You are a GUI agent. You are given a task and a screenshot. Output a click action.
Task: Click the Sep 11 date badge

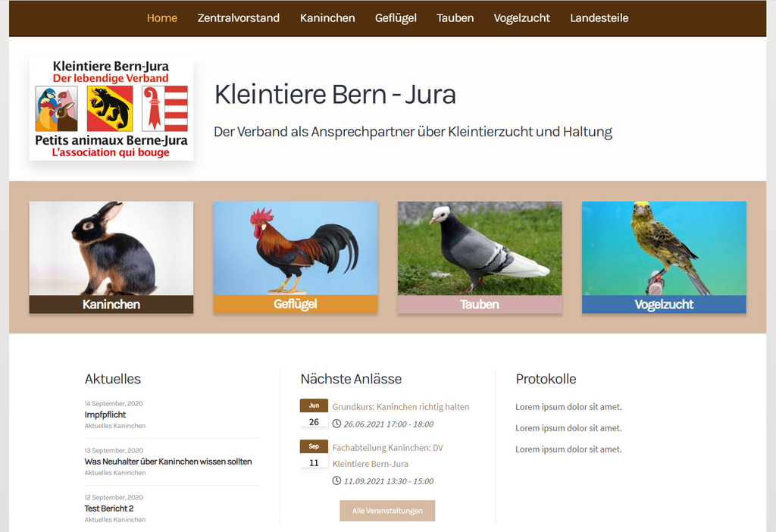click(314, 454)
